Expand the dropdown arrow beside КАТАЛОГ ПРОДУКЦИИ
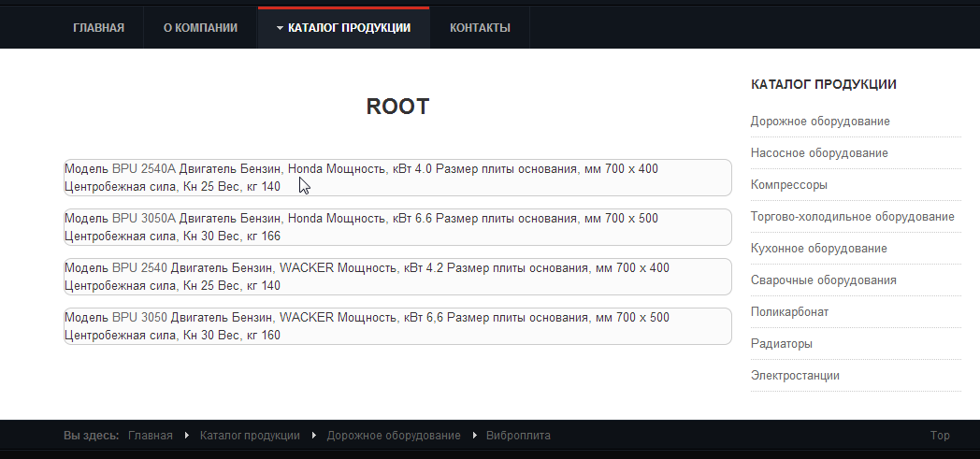This screenshot has height=459, width=980. [x=280, y=28]
